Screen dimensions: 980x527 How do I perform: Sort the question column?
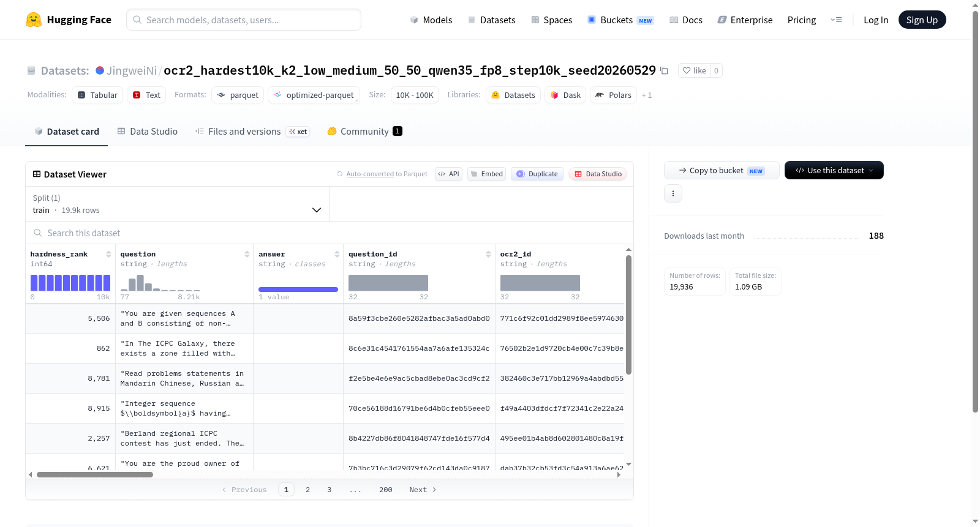coord(247,254)
